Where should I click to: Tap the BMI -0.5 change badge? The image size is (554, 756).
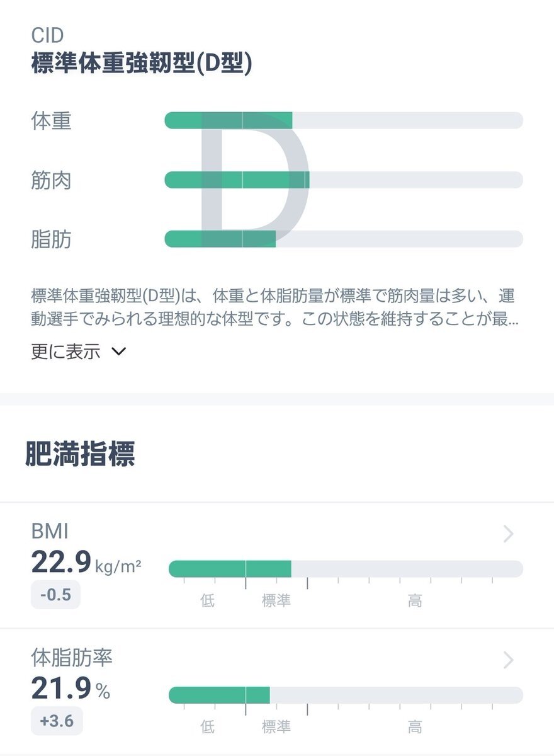point(55,595)
